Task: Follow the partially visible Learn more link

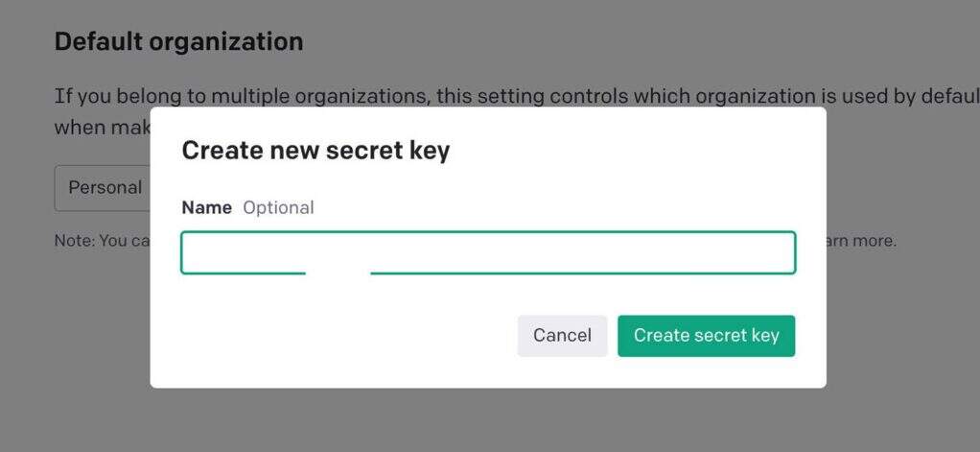Action: click(x=860, y=241)
